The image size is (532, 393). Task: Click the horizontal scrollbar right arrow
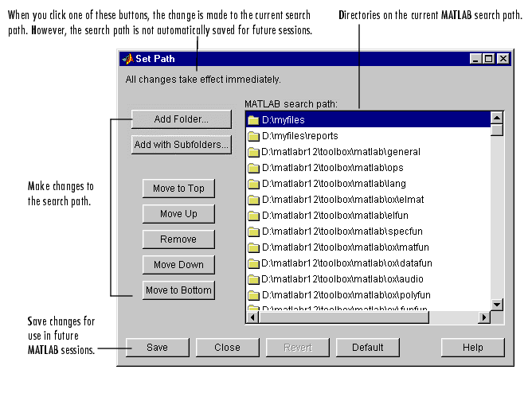click(x=484, y=317)
